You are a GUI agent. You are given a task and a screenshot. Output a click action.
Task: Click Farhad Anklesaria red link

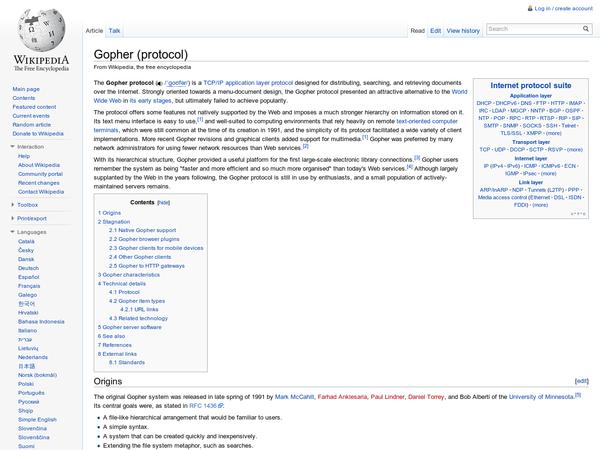(x=342, y=397)
